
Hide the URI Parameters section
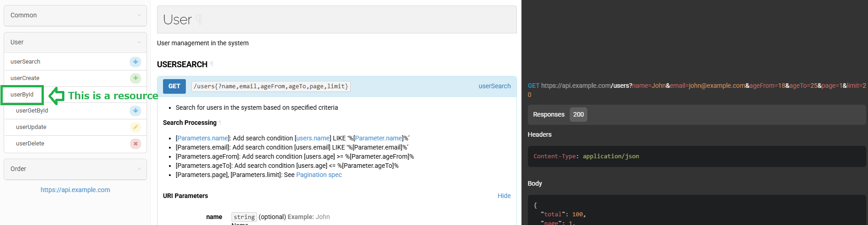(504, 196)
